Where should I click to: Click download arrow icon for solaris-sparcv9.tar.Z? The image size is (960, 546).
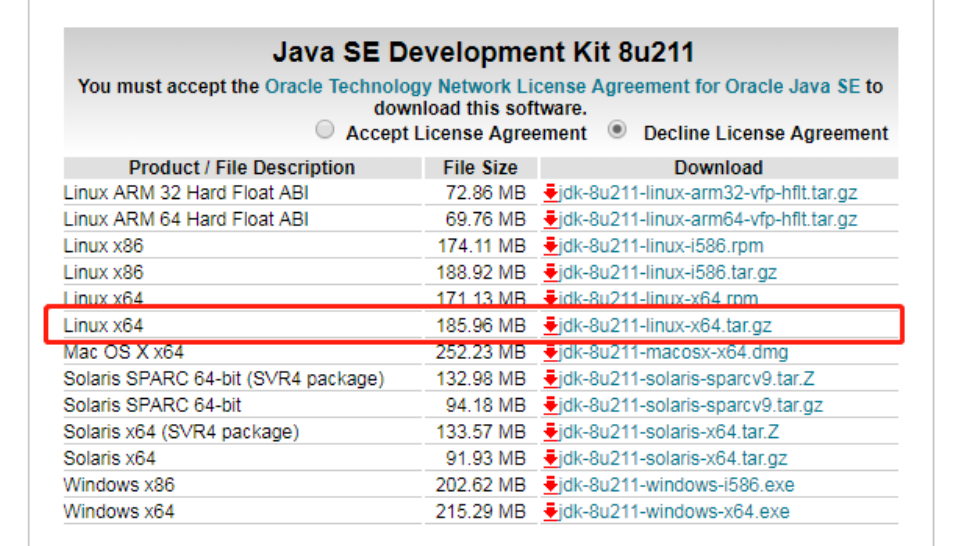550,379
